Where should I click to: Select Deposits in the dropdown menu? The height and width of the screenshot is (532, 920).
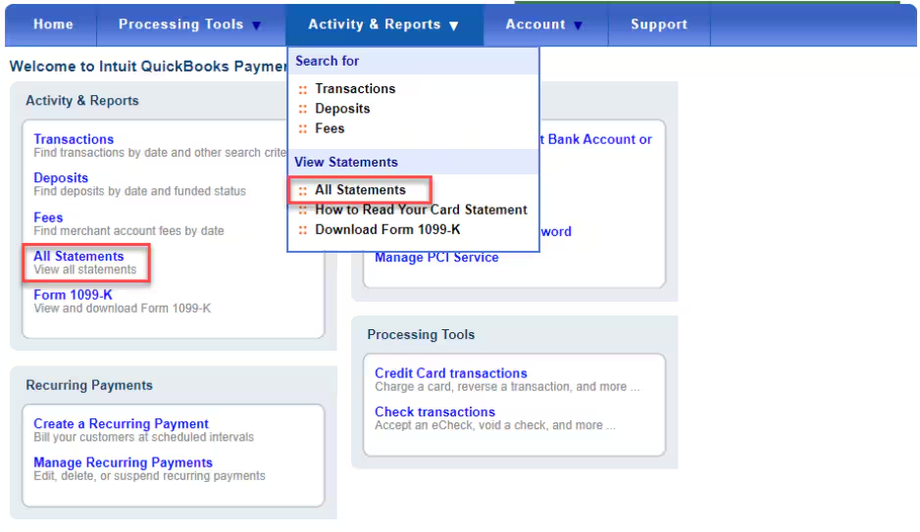pos(343,109)
